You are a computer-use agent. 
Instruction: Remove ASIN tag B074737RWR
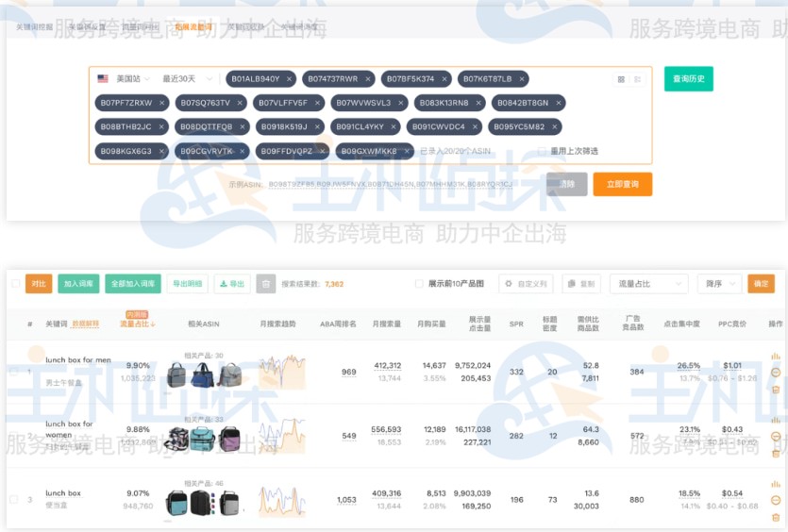pos(368,79)
